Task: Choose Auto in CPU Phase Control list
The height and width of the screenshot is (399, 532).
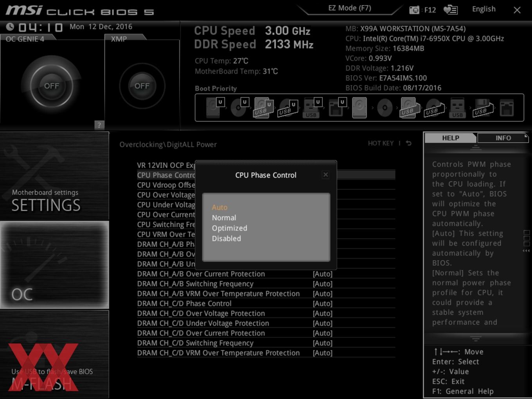Action: point(219,207)
